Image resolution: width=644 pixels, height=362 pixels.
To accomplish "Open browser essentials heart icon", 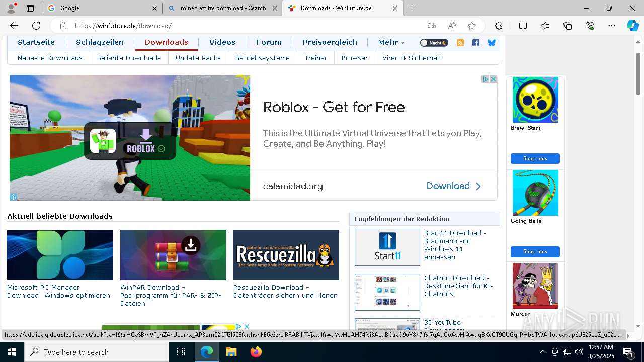I will (x=590, y=26).
